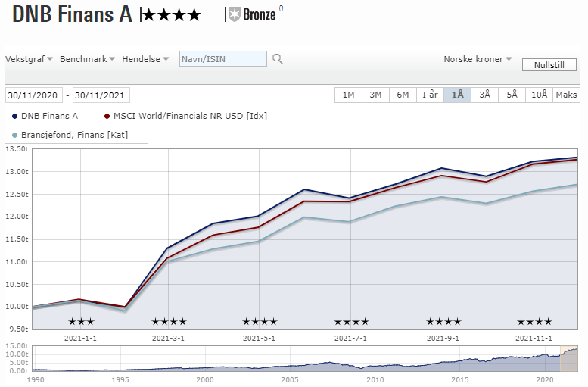The image size is (588, 387).
Task: Click the red MSCI World/Financials legend dot
Action: [107, 117]
